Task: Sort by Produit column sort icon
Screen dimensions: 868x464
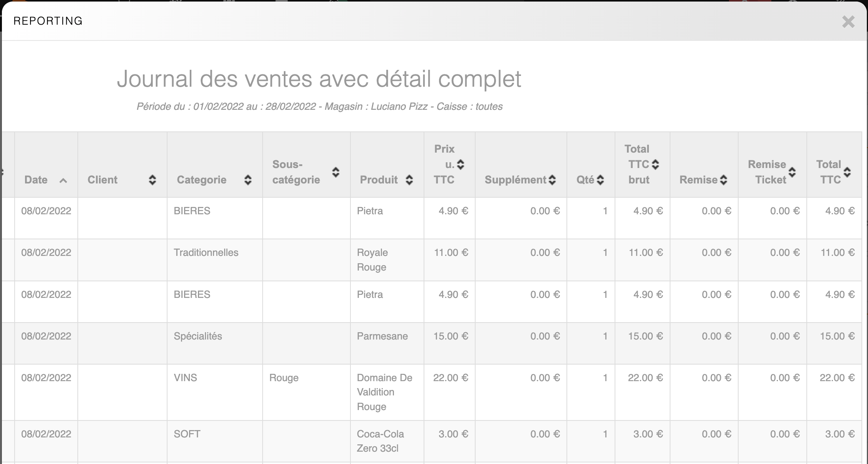Action: 409,180
